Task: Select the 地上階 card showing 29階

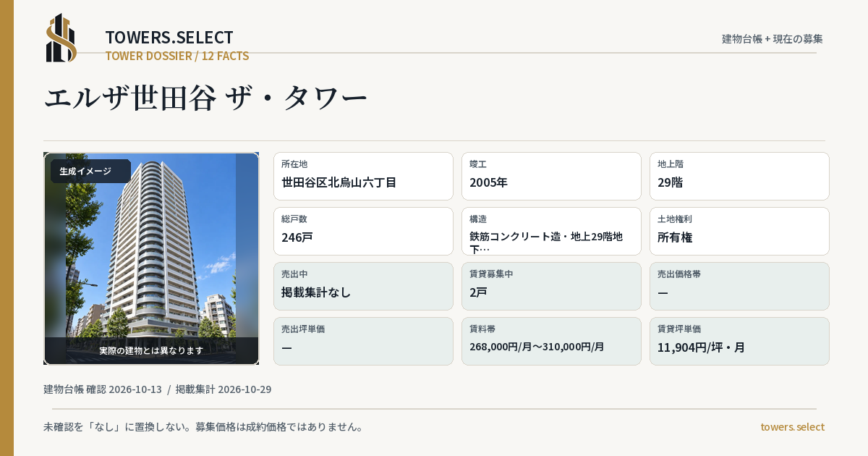Action: [x=739, y=176]
